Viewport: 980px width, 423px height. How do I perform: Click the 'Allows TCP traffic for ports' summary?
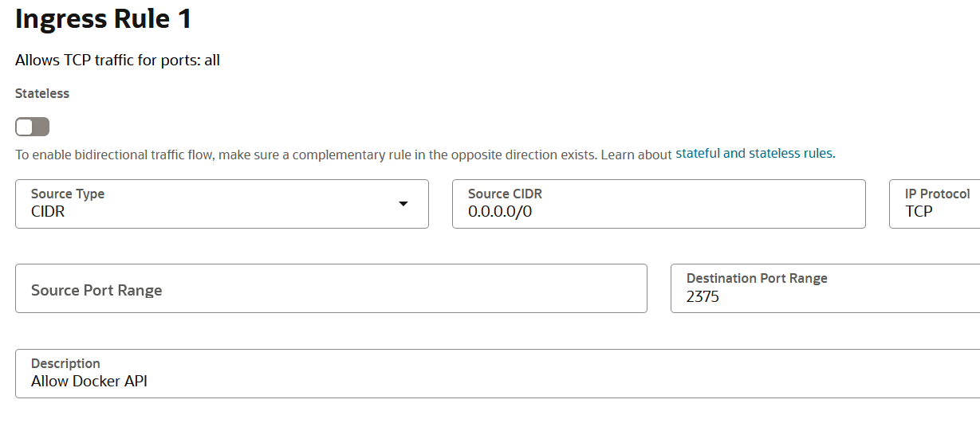[x=117, y=60]
